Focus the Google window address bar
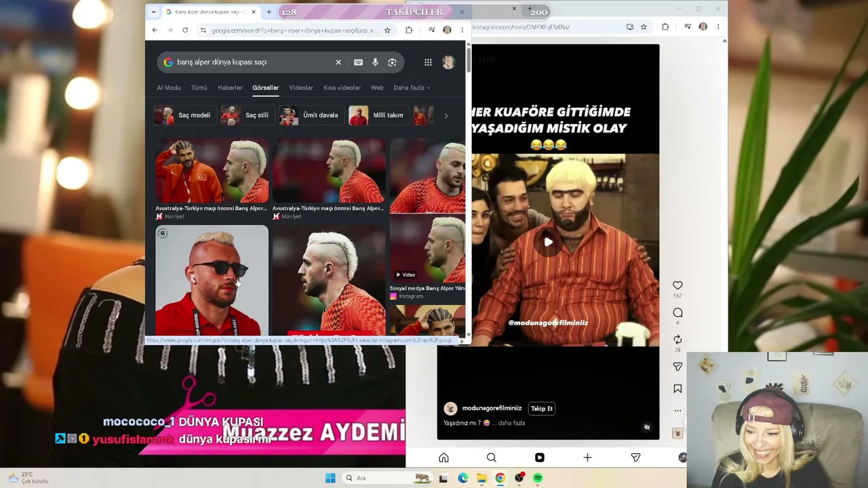Viewport: 868px width, 488px height. pos(294,30)
